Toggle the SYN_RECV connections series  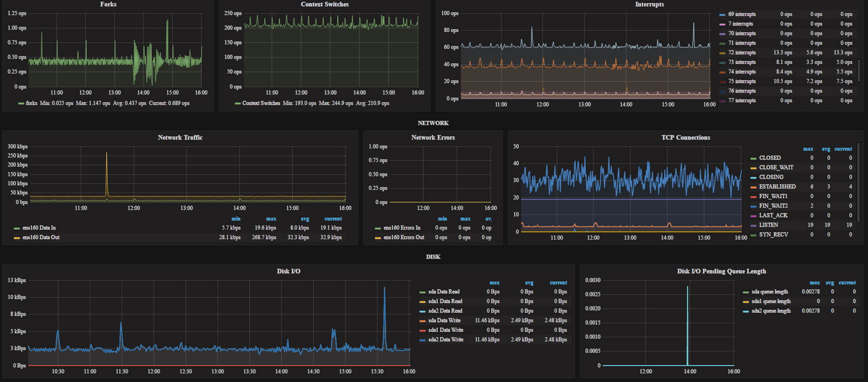click(773, 235)
